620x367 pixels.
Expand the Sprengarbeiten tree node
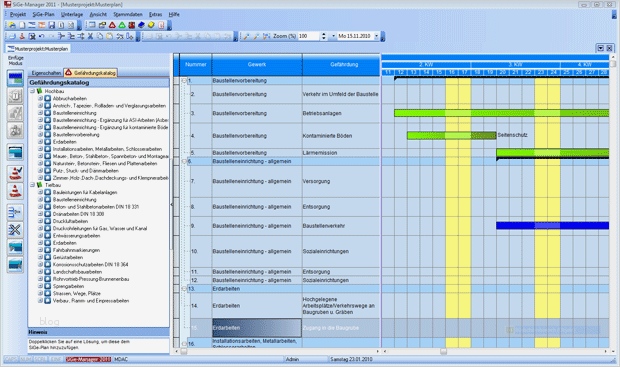(40, 286)
